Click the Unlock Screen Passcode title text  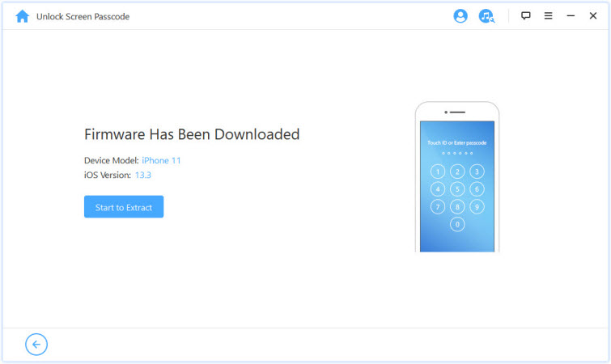pos(83,16)
